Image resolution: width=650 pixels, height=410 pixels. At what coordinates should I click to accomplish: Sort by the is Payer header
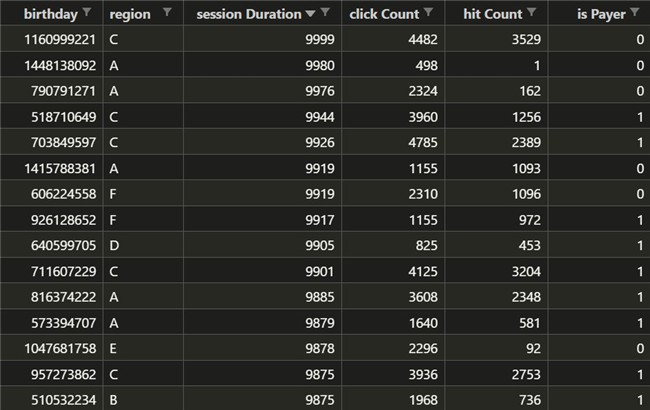click(x=601, y=14)
